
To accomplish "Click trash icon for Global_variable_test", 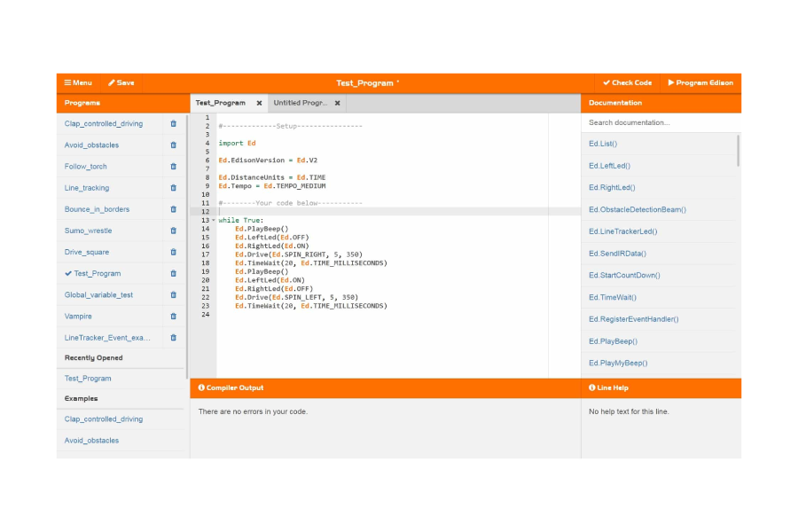I will pyautogui.click(x=173, y=295).
